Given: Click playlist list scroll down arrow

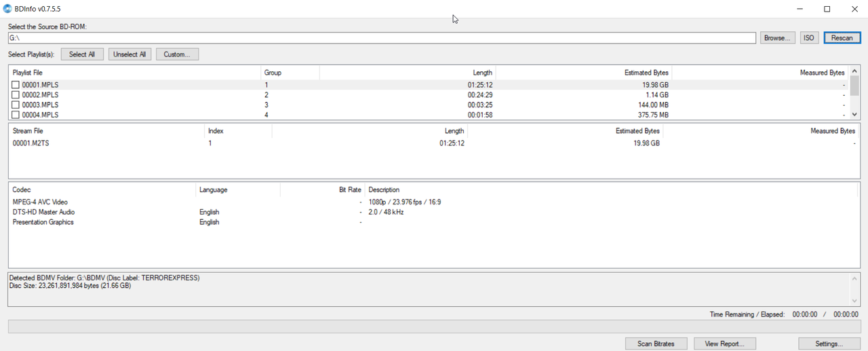Looking at the screenshot, I should [854, 115].
